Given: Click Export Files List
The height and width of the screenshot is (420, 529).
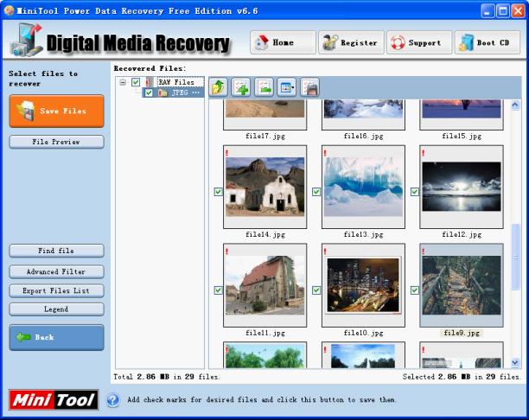Looking at the screenshot, I should point(57,290).
